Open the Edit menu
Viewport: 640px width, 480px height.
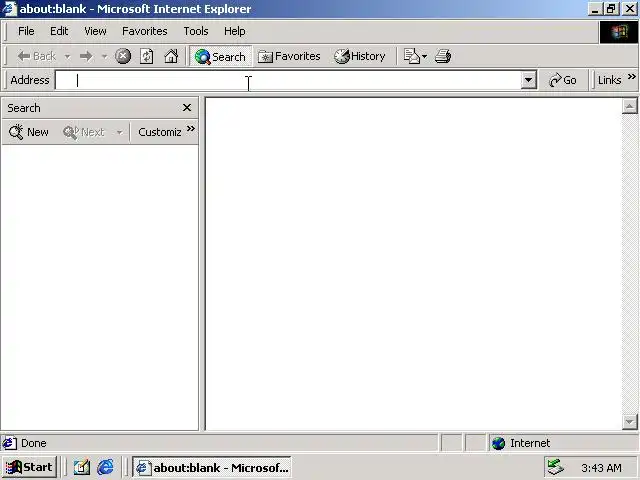pos(59,31)
